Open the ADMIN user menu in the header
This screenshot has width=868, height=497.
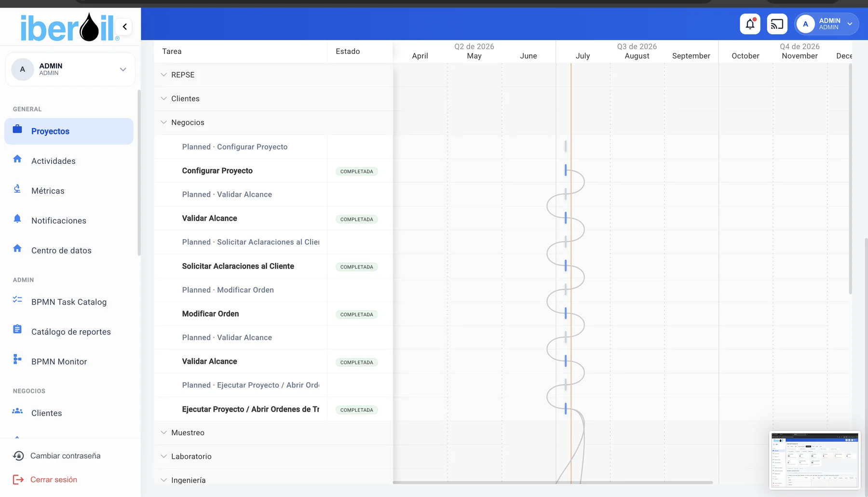[x=827, y=24]
